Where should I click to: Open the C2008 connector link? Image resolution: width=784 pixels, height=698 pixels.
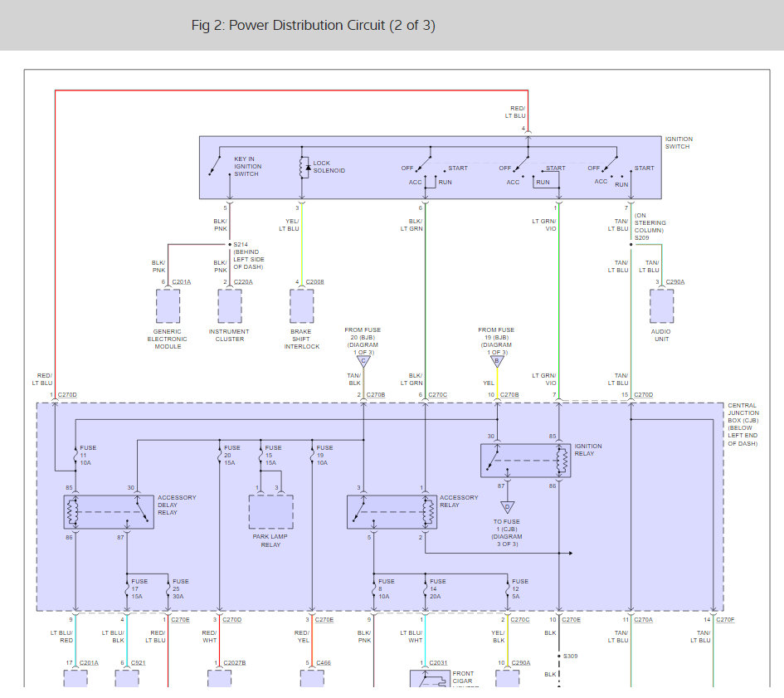click(315, 282)
